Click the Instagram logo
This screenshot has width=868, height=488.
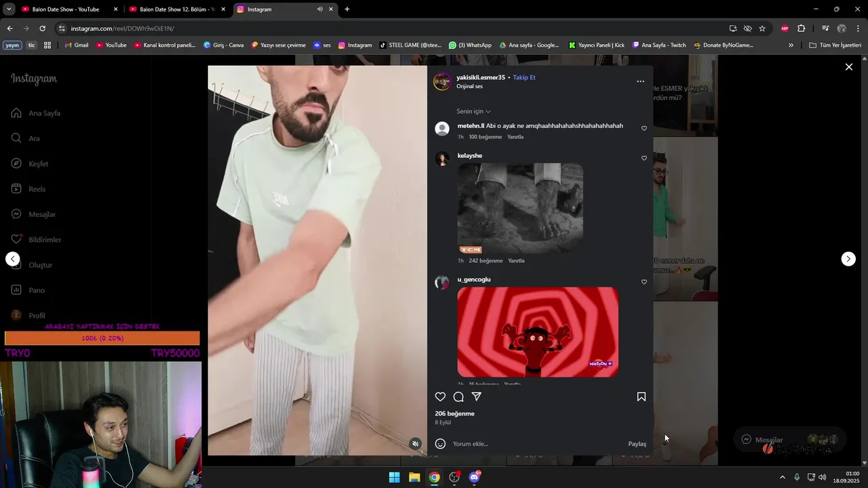coord(34,79)
